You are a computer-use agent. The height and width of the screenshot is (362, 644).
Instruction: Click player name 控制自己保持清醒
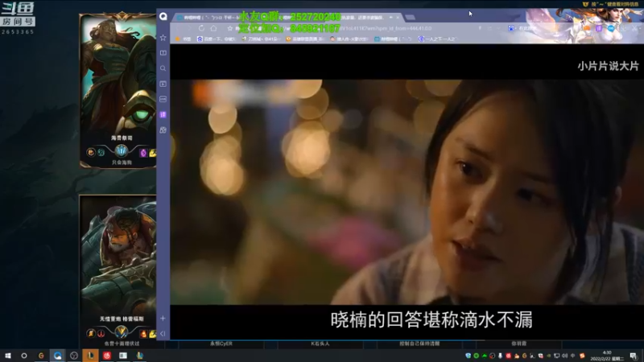[x=419, y=343]
